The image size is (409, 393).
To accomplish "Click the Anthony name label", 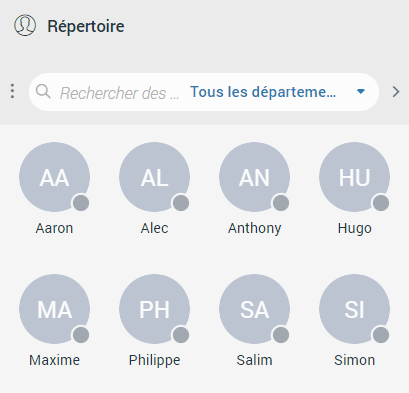I will 254,228.
